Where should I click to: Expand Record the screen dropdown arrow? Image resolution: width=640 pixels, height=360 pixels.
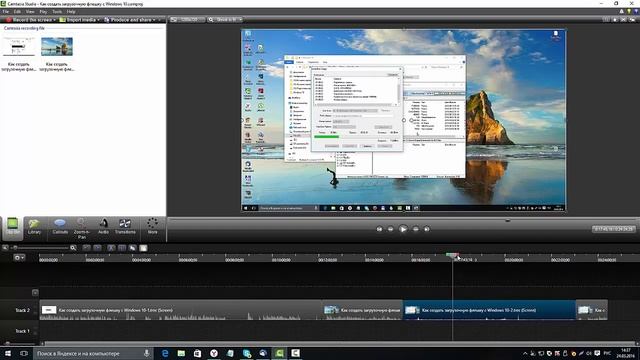pyautogui.click(x=55, y=20)
